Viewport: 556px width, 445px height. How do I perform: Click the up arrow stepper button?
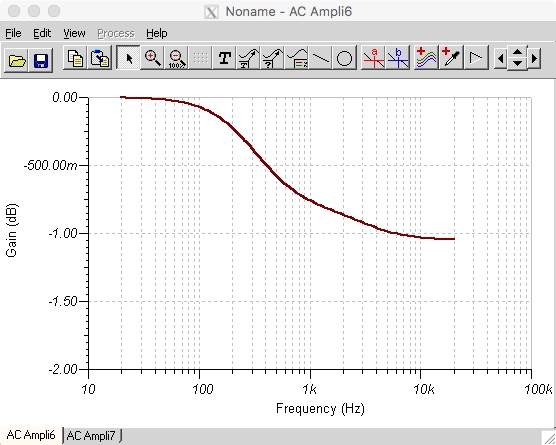coord(517,52)
